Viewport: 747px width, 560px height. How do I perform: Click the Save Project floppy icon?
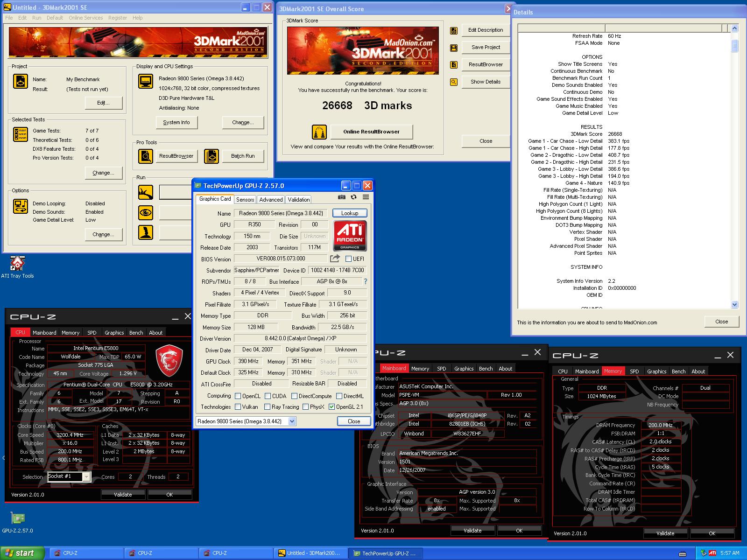tap(453, 48)
